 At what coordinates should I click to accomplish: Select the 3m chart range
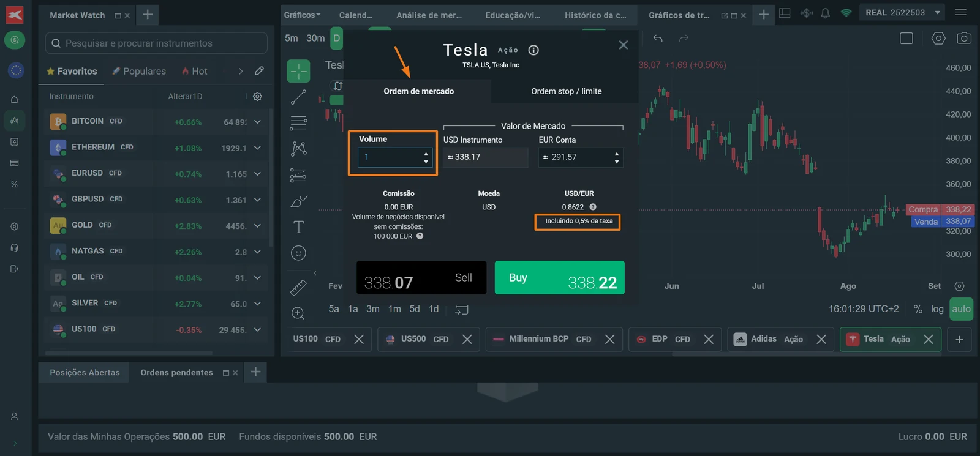tap(373, 309)
